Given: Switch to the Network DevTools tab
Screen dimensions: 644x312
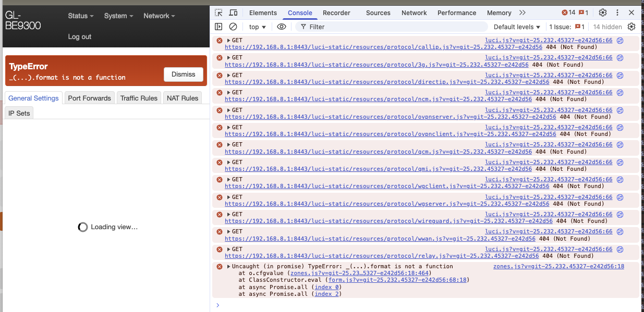Looking at the screenshot, I should pyautogui.click(x=414, y=13).
